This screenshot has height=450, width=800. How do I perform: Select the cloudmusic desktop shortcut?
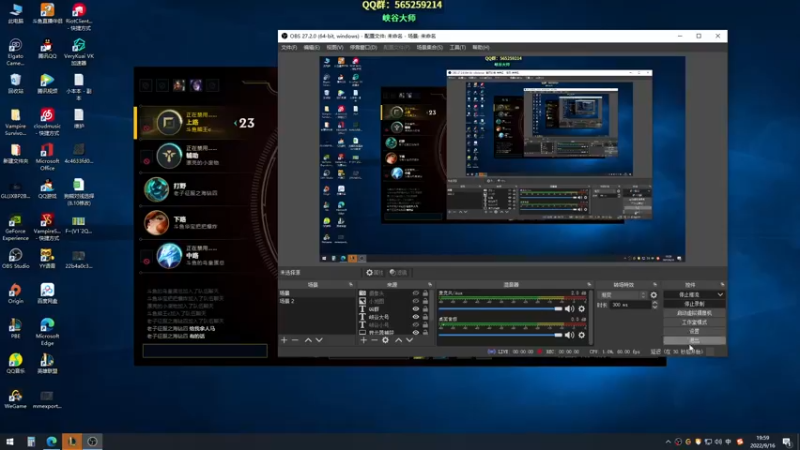coord(47,122)
